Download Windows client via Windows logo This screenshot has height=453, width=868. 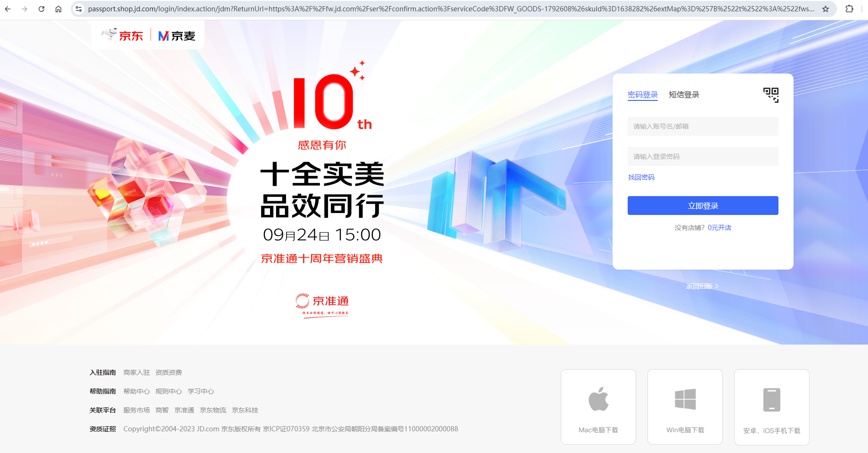pyautogui.click(x=685, y=399)
